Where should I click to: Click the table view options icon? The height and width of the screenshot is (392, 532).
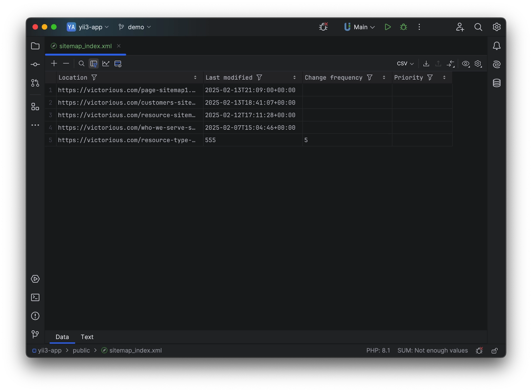[x=118, y=63]
